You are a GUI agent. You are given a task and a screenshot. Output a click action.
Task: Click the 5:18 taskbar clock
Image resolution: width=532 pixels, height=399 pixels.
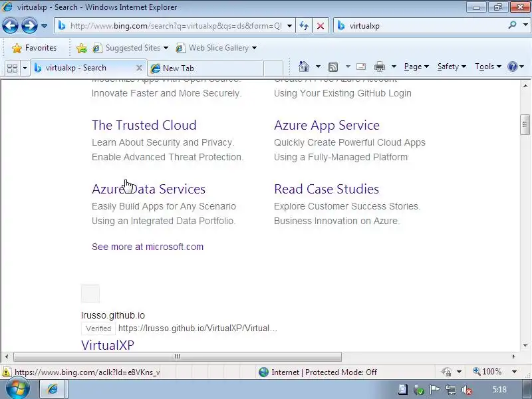499,390
